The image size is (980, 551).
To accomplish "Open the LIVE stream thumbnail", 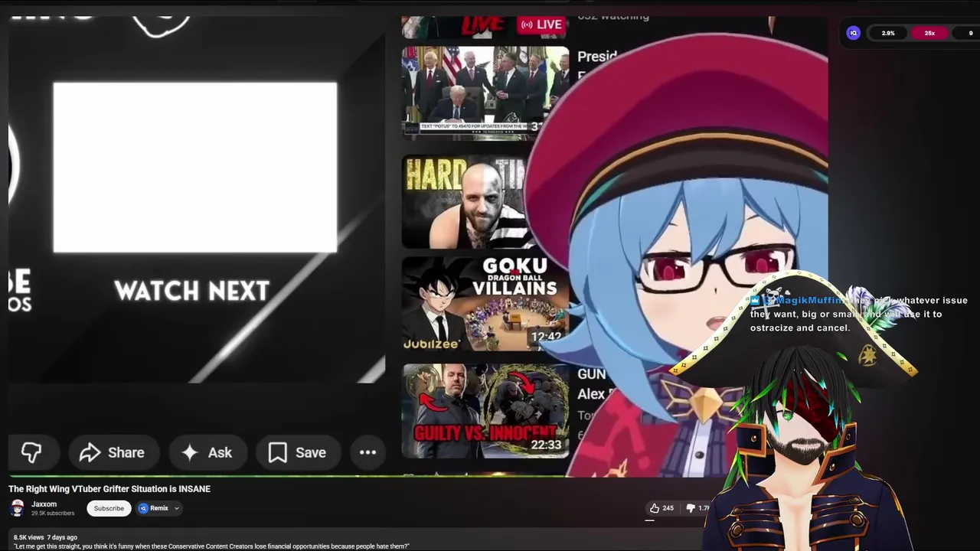I will [485, 27].
